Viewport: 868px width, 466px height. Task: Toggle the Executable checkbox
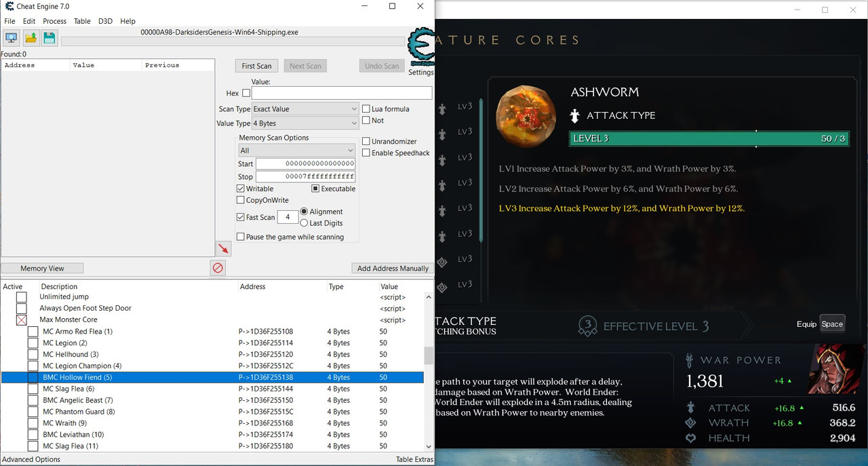point(315,189)
